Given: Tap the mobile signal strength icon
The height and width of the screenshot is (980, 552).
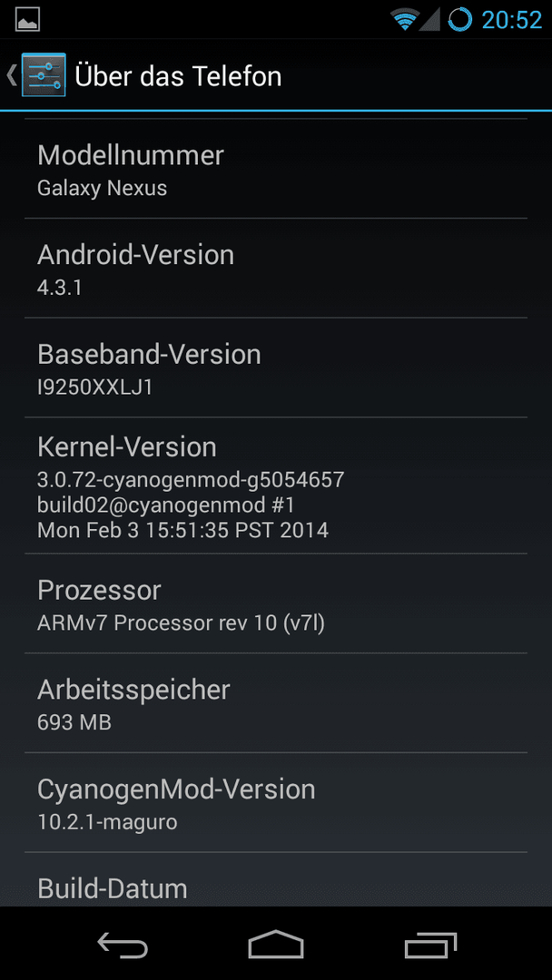Looking at the screenshot, I should (x=429, y=19).
